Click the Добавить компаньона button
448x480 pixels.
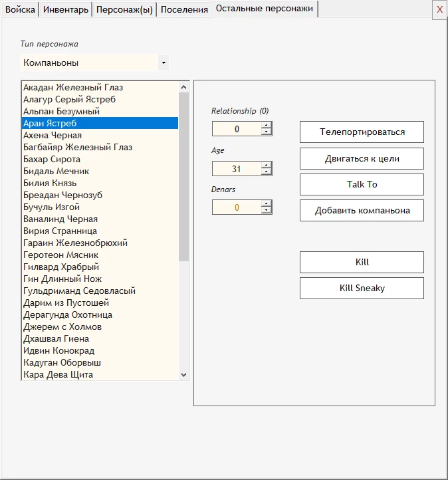coord(362,211)
